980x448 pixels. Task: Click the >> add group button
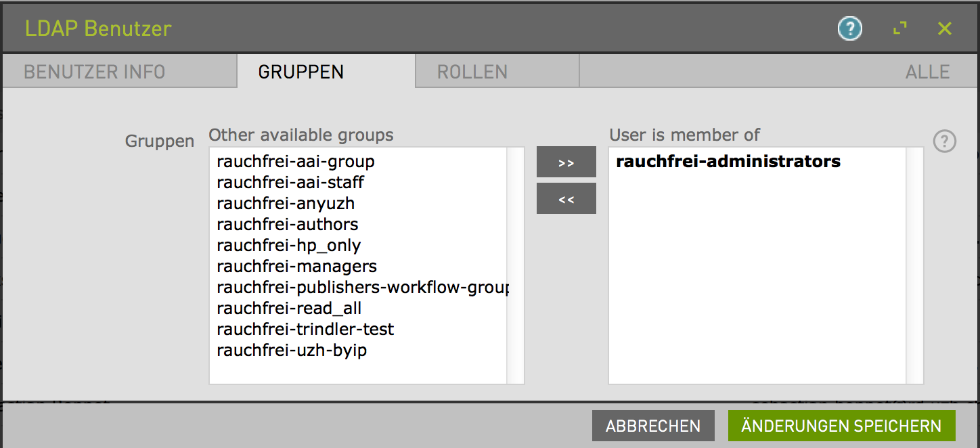click(566, 162)
